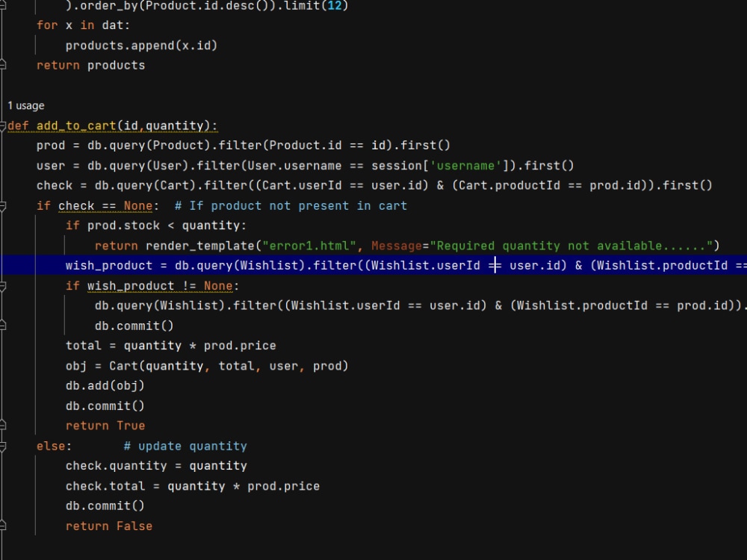
Task: Collapse the "if check == None" block fold
Action: point(2,206)
